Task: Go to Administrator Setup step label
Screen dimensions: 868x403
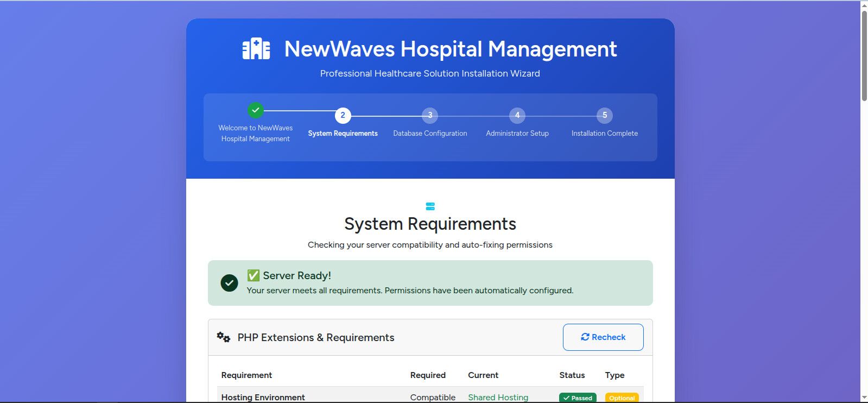Action: 517,133
